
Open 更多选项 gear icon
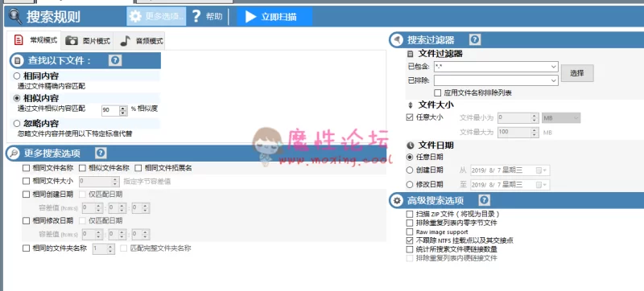pyautogui.click(x=135, y=16)
